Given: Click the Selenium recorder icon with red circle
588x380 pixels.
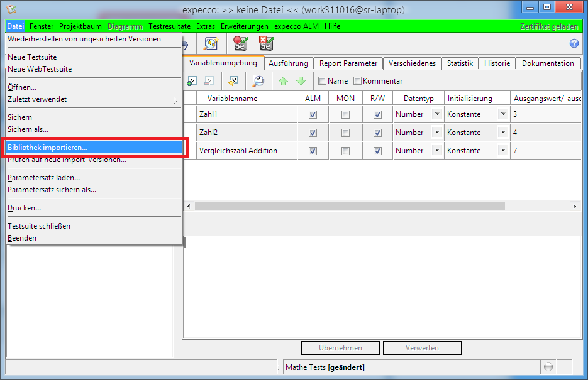Looking at the screenshot, I should pyautogui.click(x=240, y=43).
